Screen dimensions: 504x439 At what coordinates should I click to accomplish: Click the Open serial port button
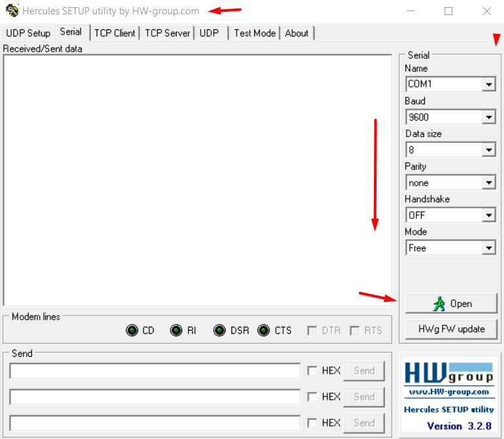click(x=451, y=304)
